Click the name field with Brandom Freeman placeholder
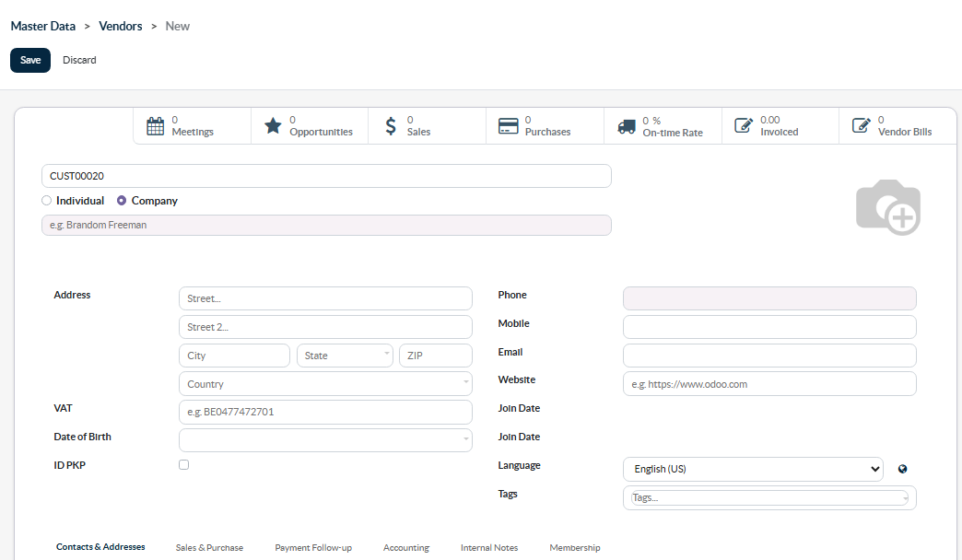The width and height of the screenshot is (962, 560). click(326, 225)
